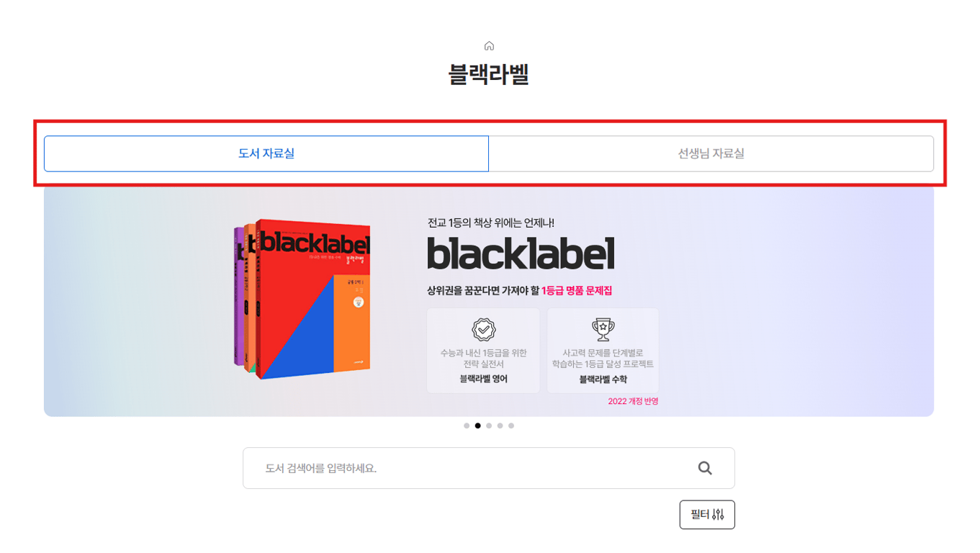Select the first carousel dot
This screenshot has width=980, height=553.
[x=467, y=426]
